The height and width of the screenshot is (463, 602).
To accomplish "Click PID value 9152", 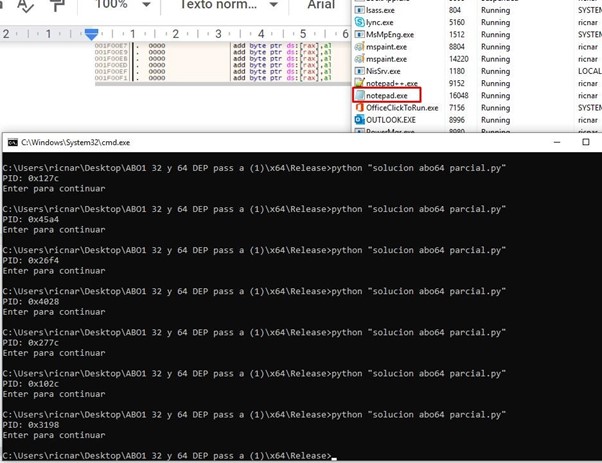I will 457,83.
